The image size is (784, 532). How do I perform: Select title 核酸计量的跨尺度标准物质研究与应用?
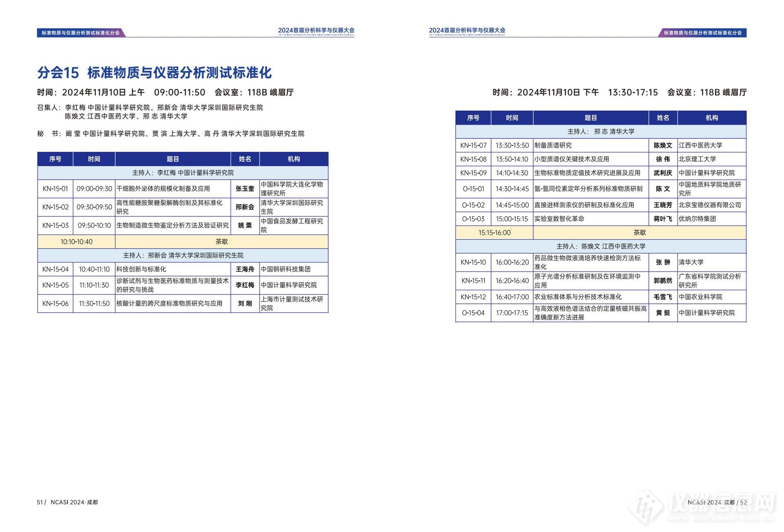[x=169, y=303]
